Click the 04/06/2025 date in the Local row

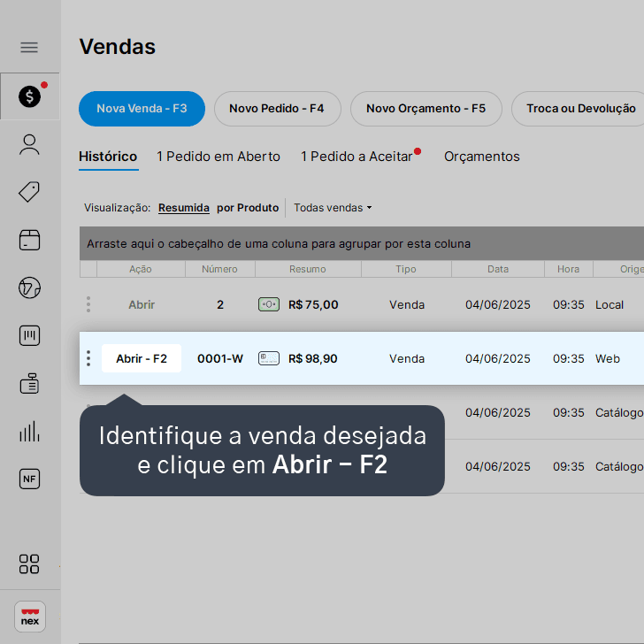coord(498,304)
